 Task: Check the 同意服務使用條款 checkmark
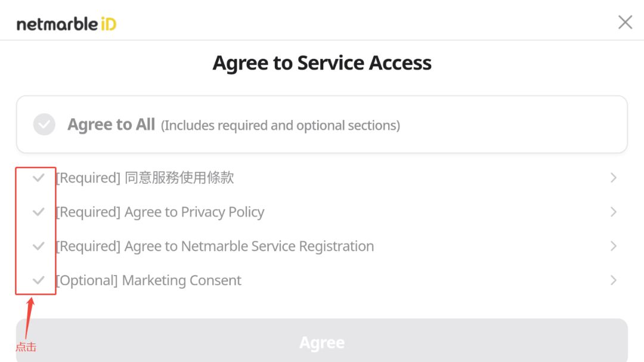[39, 178]
